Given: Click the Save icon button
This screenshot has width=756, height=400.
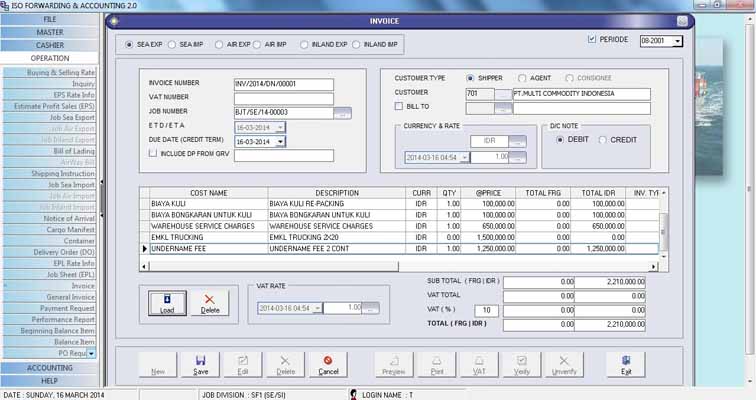Looking at the screenshot, I should 200,364.
